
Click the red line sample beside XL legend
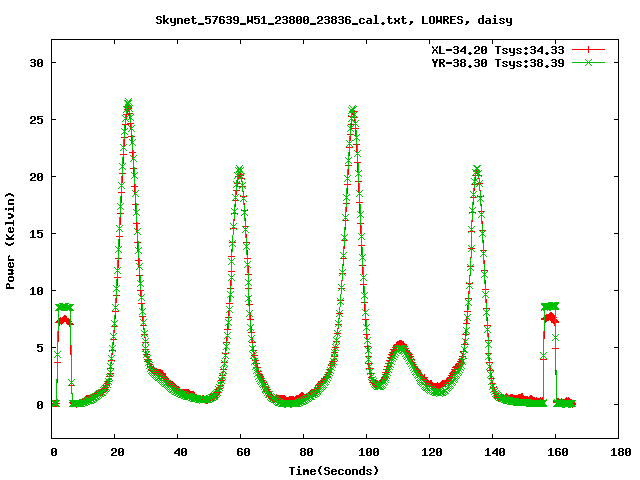[588, 50]
